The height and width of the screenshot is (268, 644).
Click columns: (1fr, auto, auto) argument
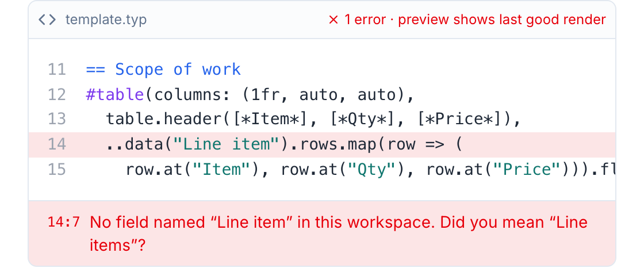[279, 94]
